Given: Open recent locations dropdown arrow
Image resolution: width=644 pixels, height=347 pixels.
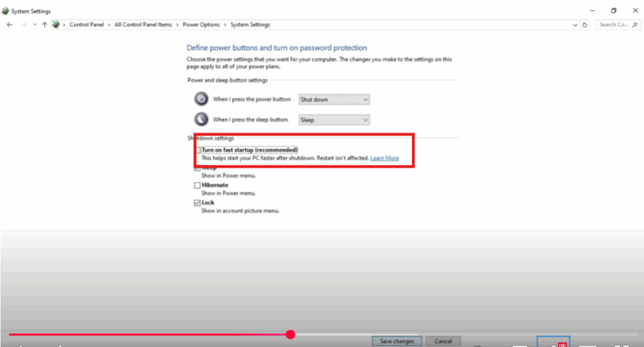Looking at the screenshot, I should pos(35,25).
